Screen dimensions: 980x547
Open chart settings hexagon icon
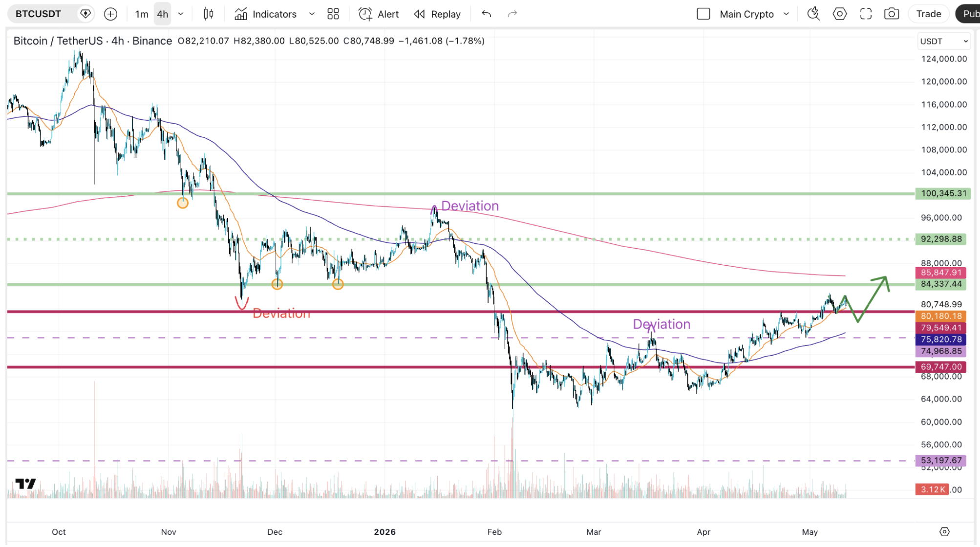tap(840, 14)
